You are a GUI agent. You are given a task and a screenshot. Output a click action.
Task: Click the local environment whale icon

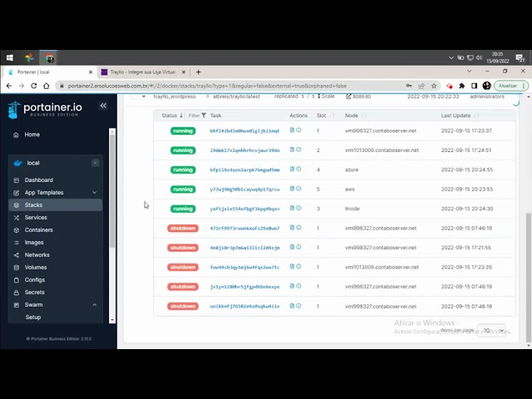[x=17, y=163]
